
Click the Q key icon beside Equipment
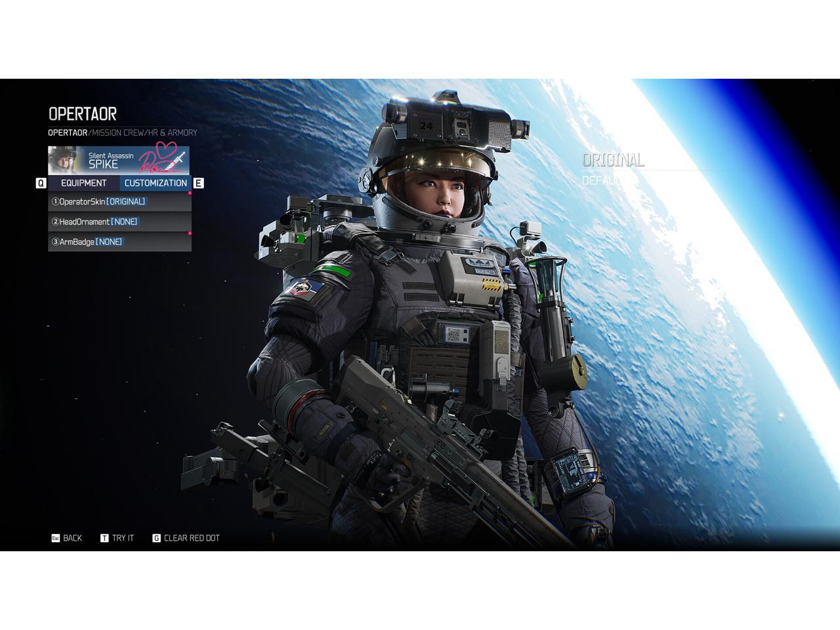tap(41, 184)
